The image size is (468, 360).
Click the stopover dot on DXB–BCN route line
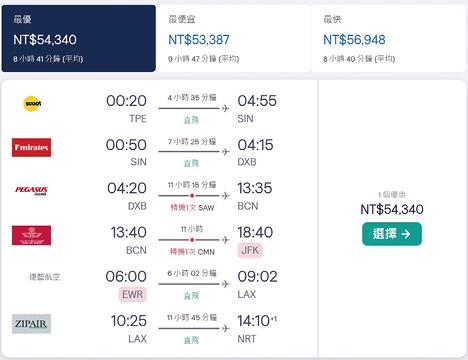pos(192,196)
